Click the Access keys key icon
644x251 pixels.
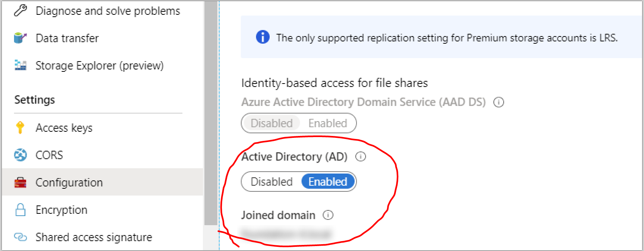20,128
